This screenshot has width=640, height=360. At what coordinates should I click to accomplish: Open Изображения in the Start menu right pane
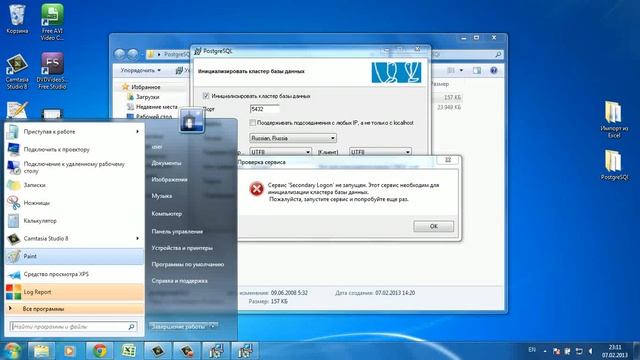click(x=169, y=180)
